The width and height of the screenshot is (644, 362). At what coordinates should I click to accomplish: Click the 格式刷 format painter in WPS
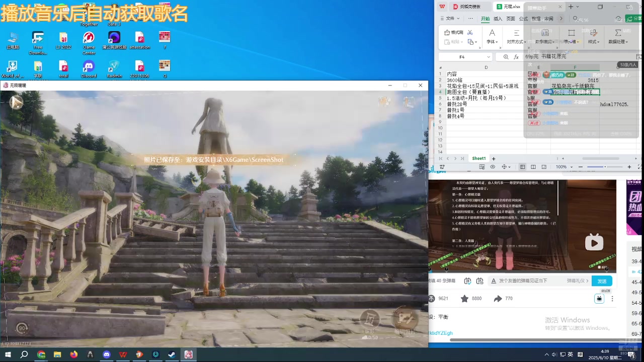[x=453, y=32]
